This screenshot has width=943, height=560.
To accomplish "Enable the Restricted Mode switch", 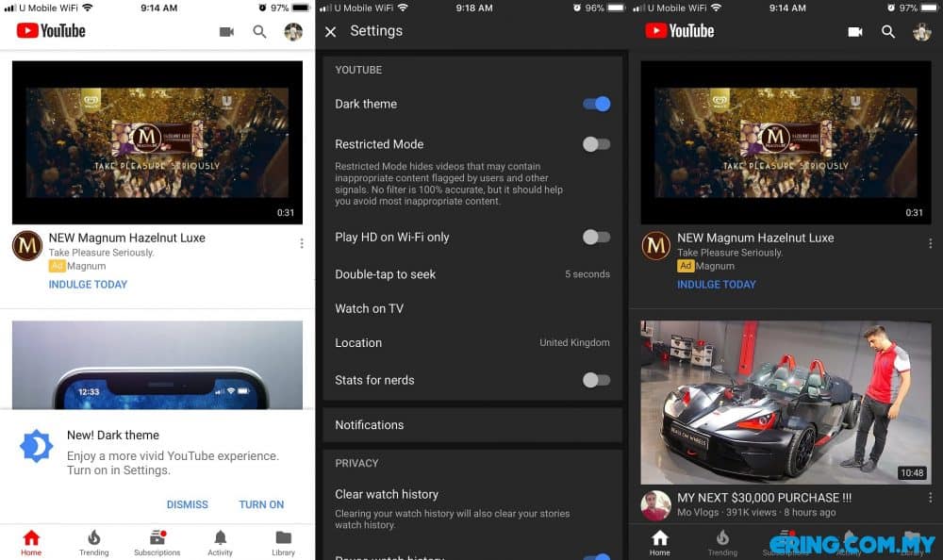I will (x=597, y=144).
